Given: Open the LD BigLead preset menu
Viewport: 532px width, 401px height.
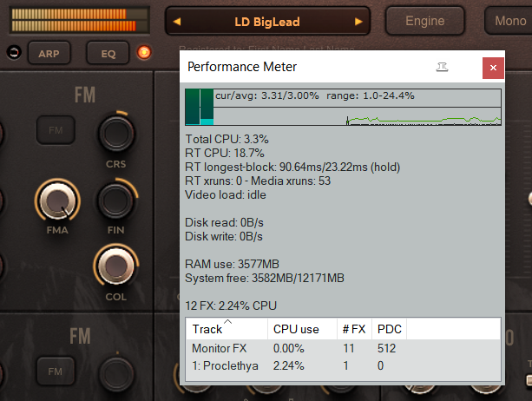Looking at the screenshot, I should click(267, 22).
